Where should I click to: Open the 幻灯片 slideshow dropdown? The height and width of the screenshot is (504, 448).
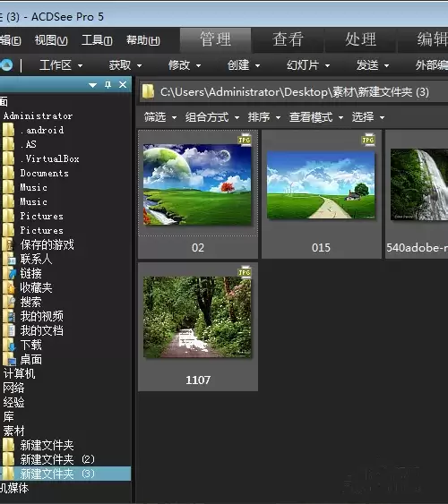click(308, 65)
